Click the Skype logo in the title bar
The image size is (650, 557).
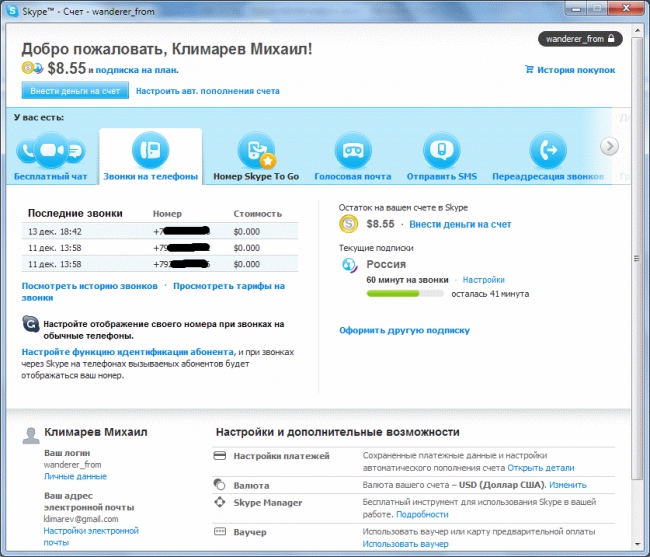[x=12, y=11]
